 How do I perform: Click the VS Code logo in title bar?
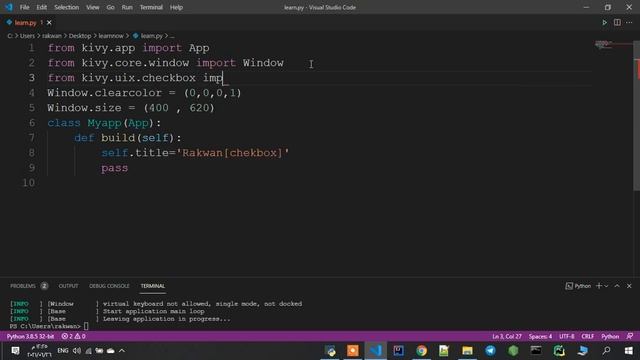9,7
